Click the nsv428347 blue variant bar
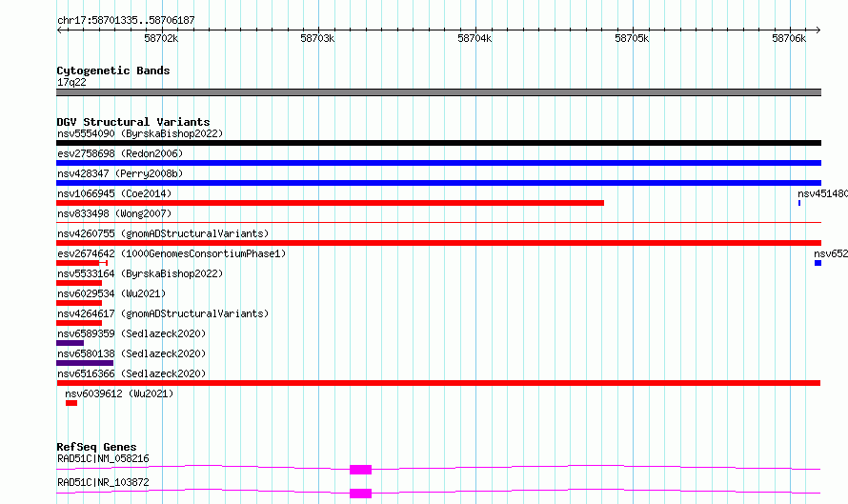 point(438,183)
